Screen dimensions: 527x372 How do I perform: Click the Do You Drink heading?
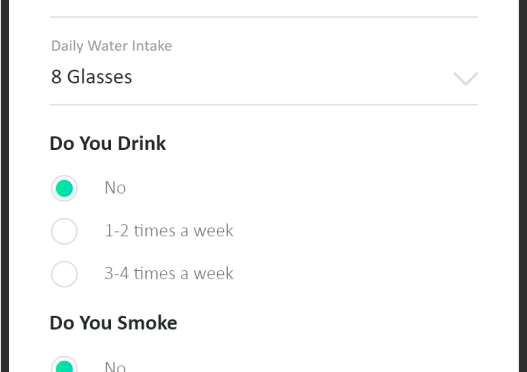coord(108,143)
